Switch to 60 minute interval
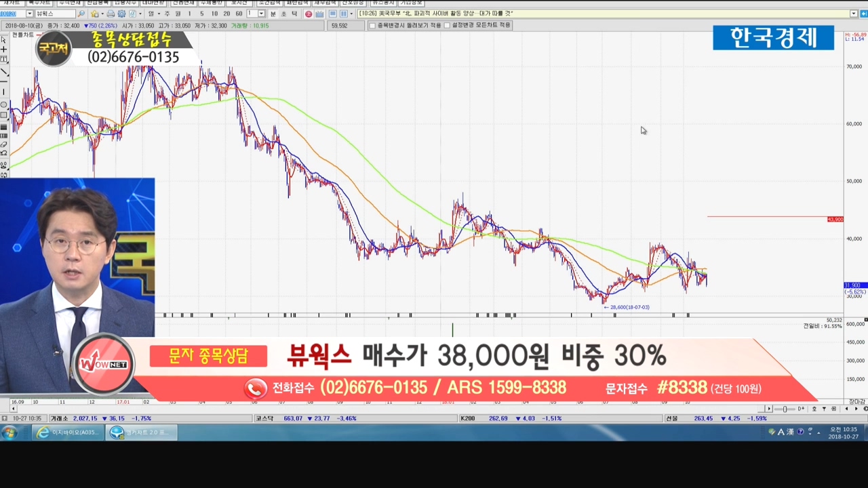The image size is (868, 488). [239, 14]
